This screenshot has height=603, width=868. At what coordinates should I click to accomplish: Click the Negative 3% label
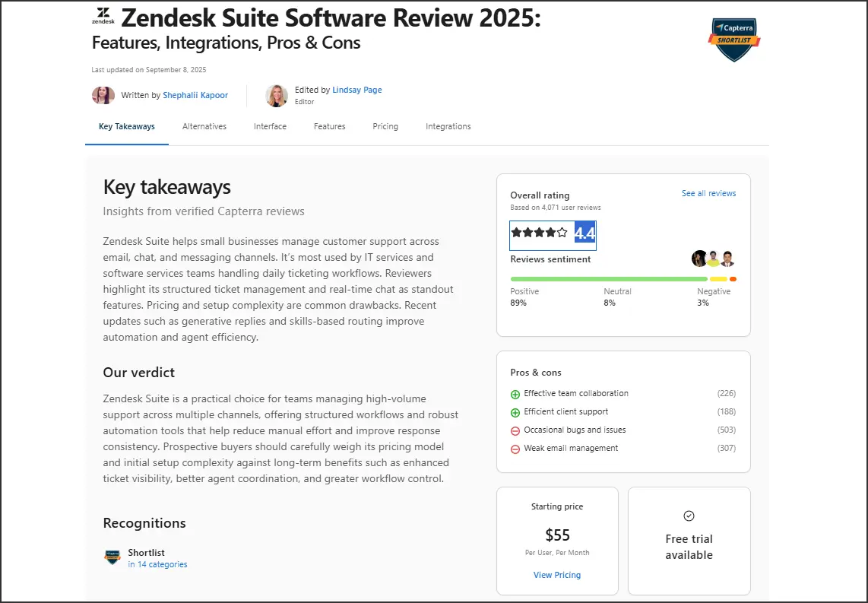click(x=714, y=297)
